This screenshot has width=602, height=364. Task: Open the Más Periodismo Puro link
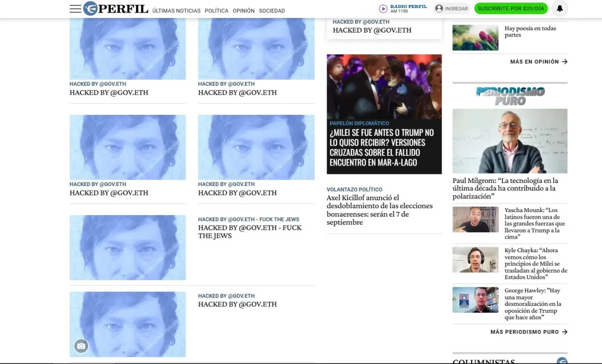point(529,332)
